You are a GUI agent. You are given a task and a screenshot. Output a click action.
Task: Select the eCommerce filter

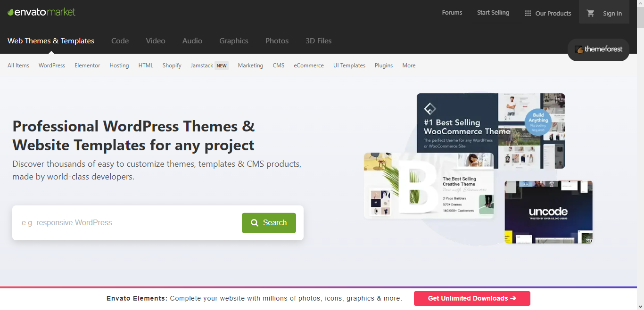click(308, 65)
